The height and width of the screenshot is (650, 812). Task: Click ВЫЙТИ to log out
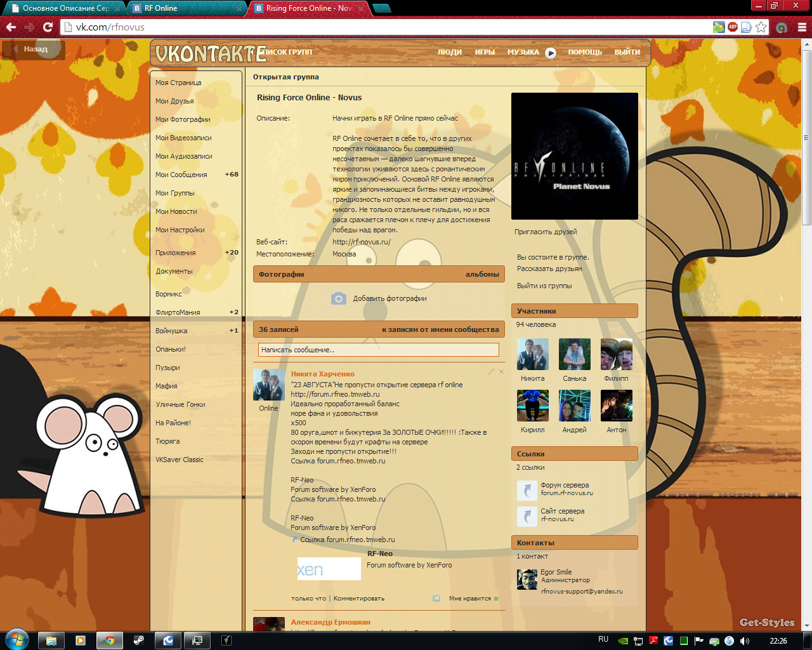[x=627, y=52]
